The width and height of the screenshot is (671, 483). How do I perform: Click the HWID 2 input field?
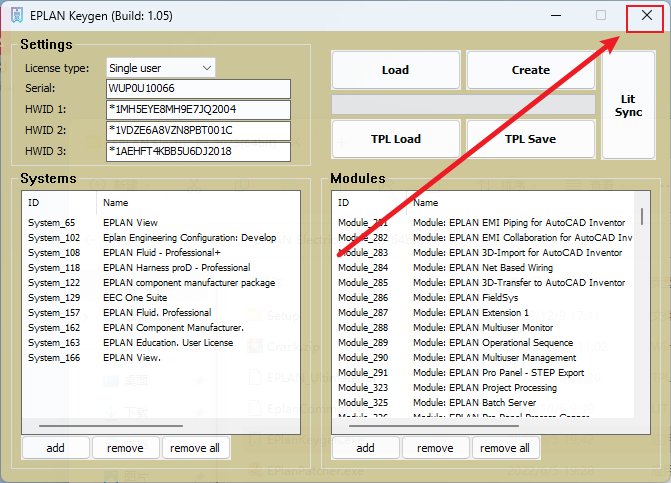(198, 130)
